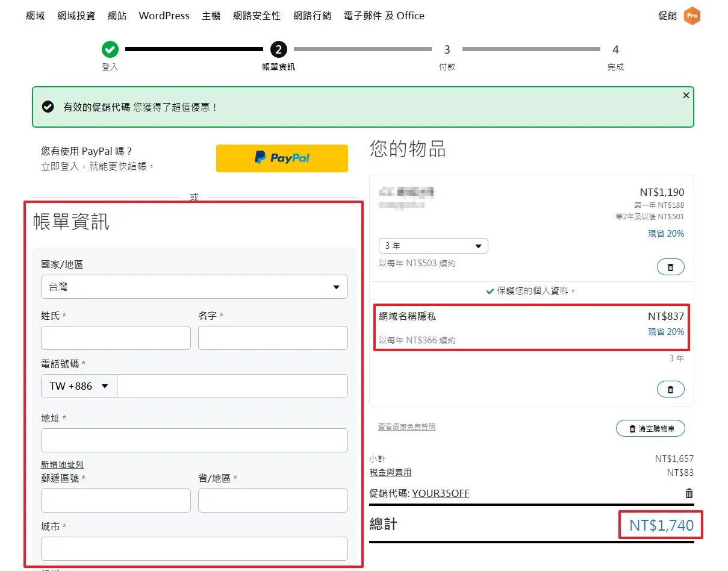Open the 查看優惠免責聲明 link
728x571 pixels.
point(406,427)
